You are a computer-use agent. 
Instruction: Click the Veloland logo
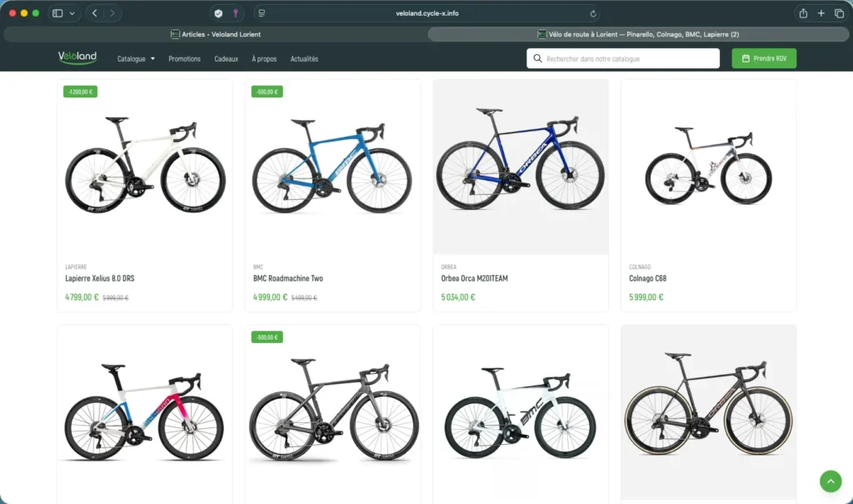pos(77,57)
